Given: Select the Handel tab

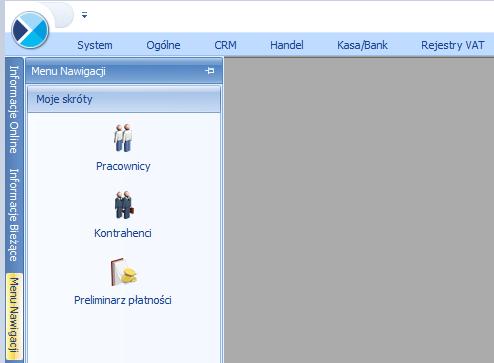Looking at the screenshot, I should (x=287, y=45).
